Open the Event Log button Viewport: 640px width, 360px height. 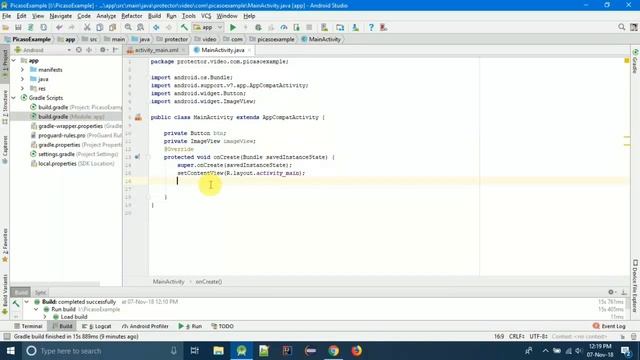(x=609, y=326)
